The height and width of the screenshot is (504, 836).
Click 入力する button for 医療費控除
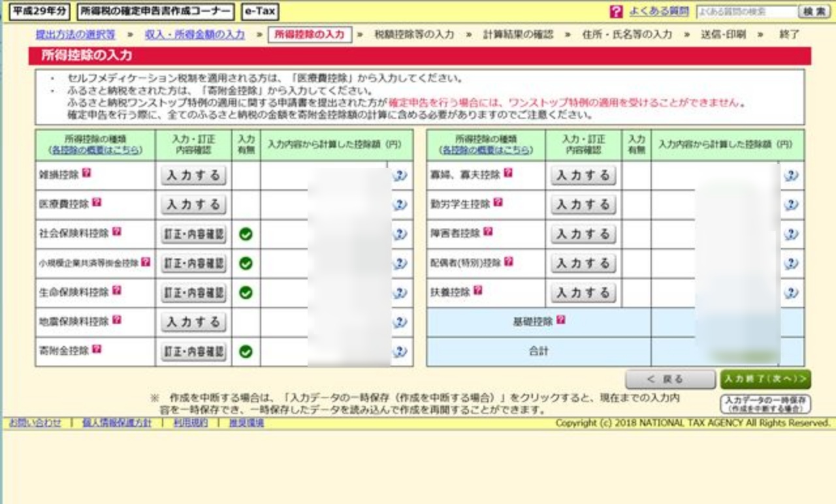pos(193,204)
